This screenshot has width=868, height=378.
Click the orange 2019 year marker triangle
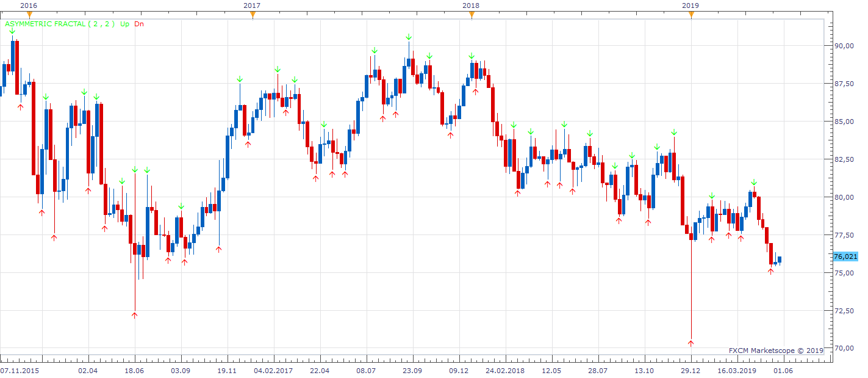(x=691, y=15)
